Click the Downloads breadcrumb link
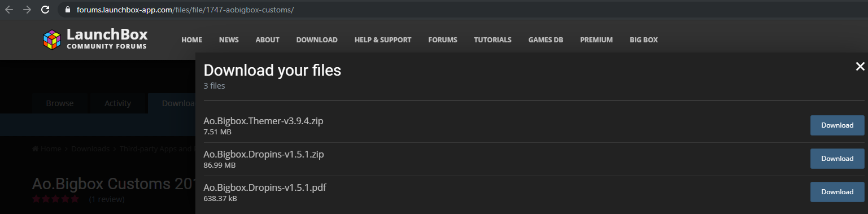Viewport: 868px width, 214px height. click(90, 149)
